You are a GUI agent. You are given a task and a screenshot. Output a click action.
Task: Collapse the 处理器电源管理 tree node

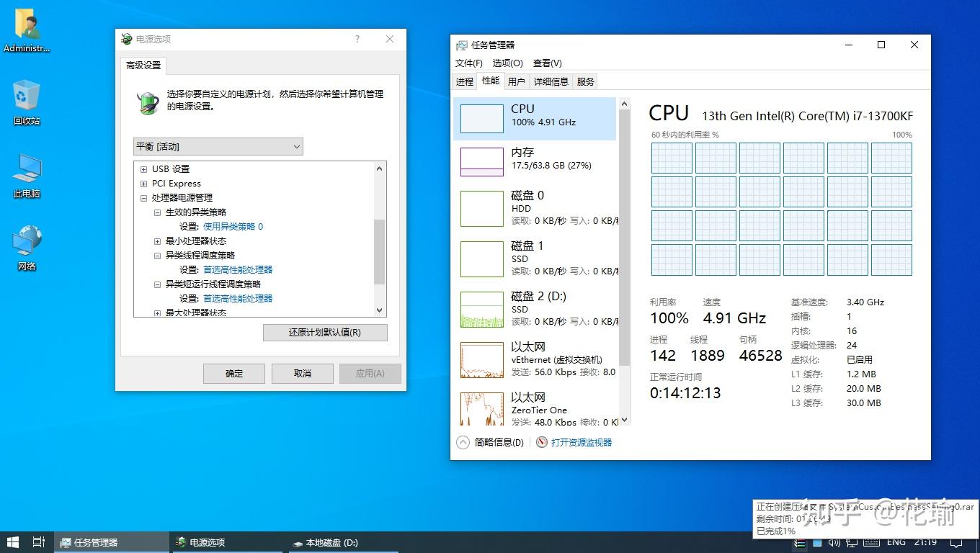tap(143, 197)
